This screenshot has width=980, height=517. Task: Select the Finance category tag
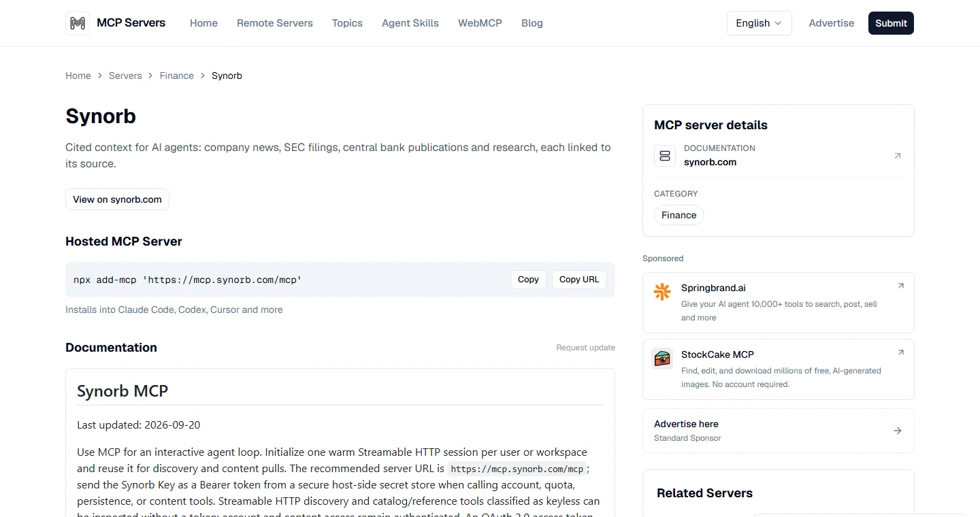point(679,215)
